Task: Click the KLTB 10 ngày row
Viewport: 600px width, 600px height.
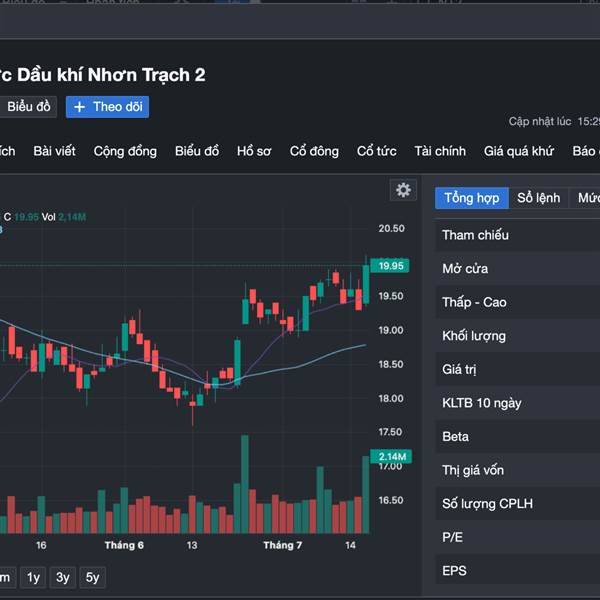Action: pos(518,403)
